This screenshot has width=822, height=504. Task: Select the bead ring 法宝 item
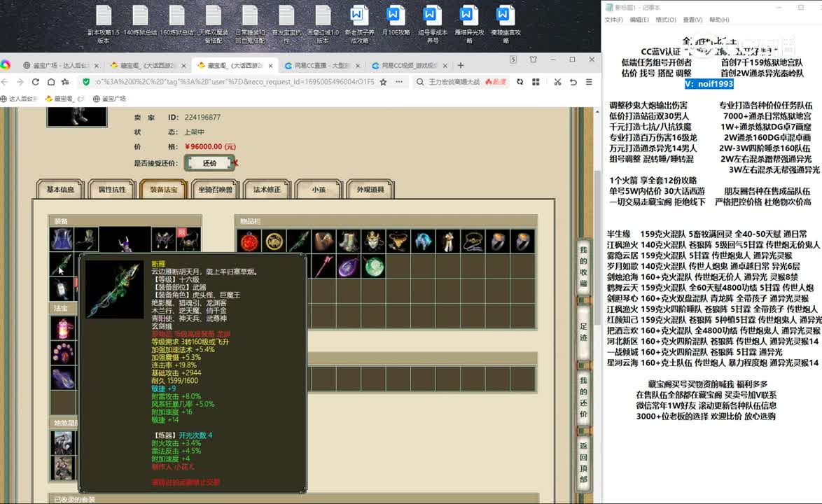[63, 353]
